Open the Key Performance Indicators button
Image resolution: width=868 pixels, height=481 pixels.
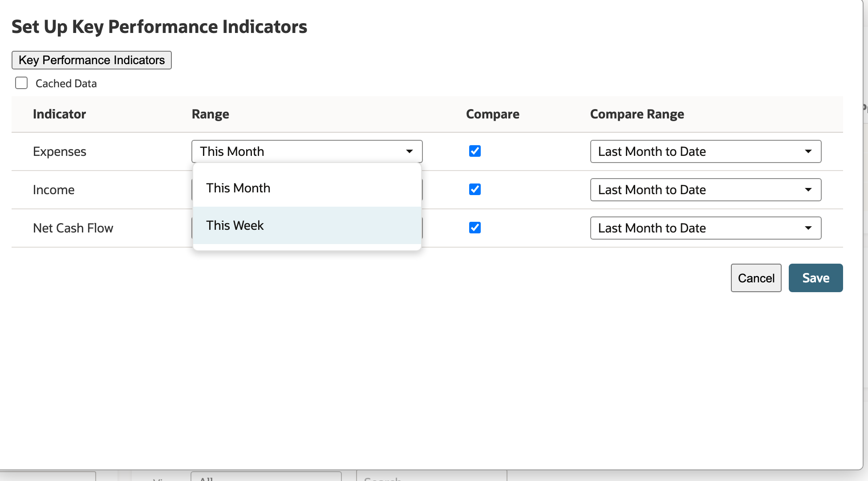coord(91,60)
